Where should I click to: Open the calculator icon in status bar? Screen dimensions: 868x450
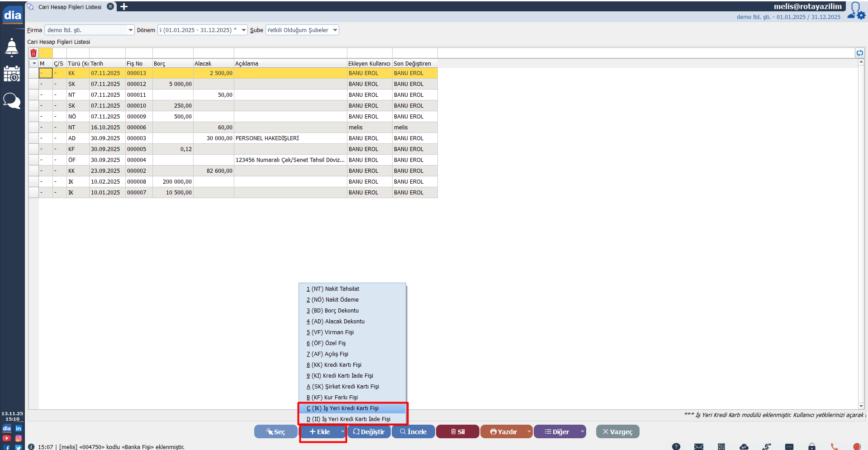[x=721, y=446]
